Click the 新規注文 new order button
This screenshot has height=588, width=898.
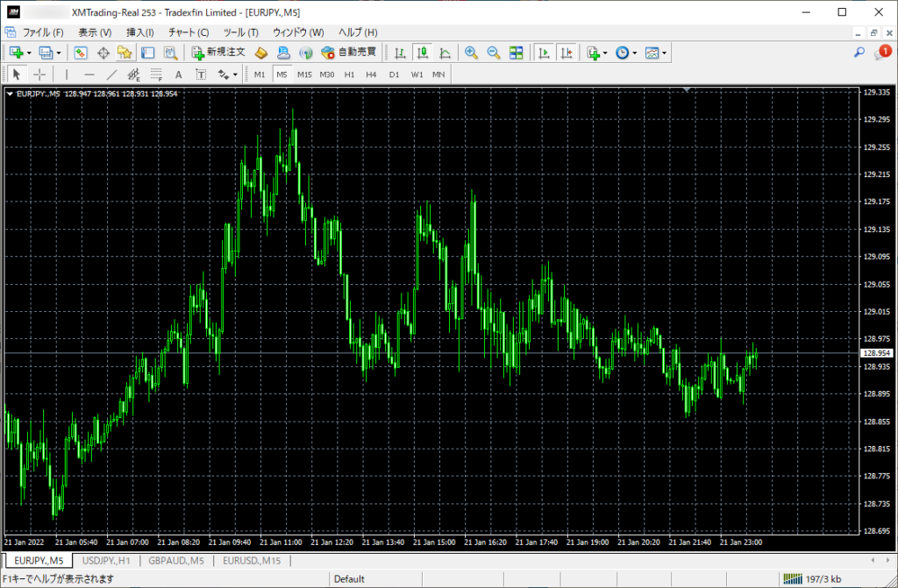(218, 53)
